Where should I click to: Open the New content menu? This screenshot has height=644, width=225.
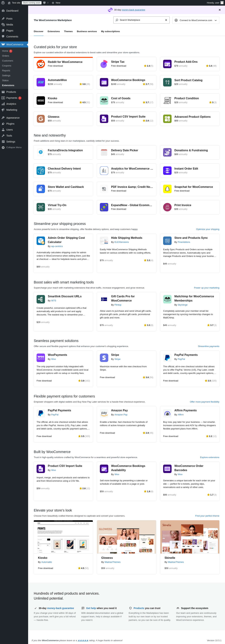click(56, 3)
